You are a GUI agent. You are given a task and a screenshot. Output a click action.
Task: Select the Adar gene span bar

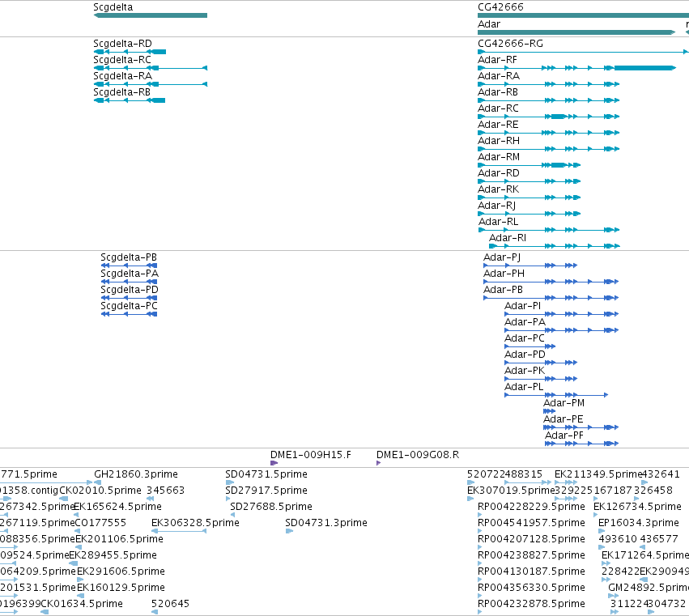(x=576, y=32)
